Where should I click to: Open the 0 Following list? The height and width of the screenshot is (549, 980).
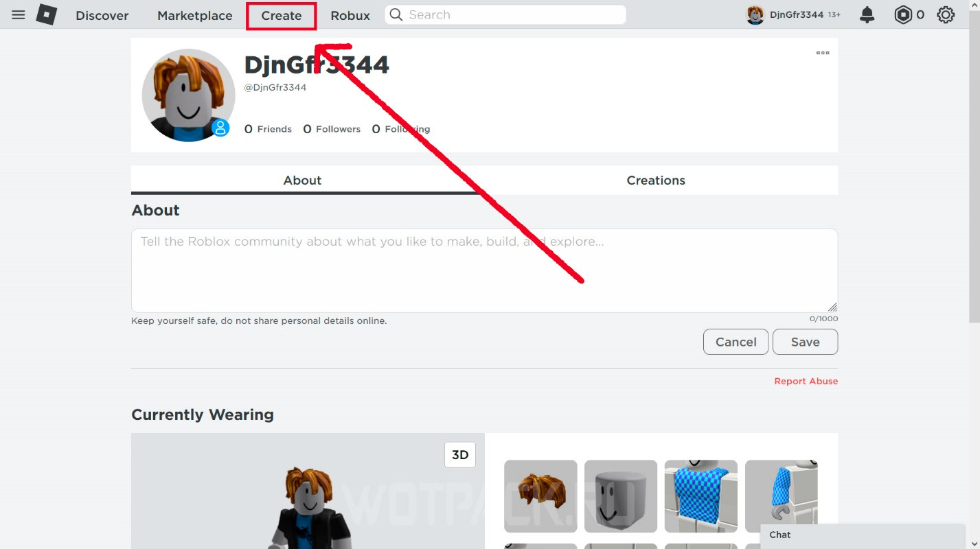click(401, 129)
